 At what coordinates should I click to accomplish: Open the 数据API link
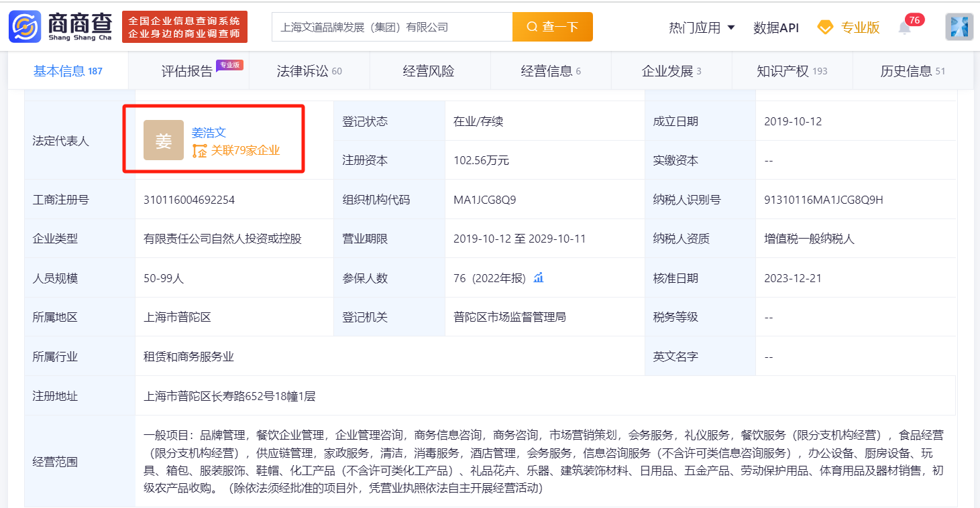776,27
